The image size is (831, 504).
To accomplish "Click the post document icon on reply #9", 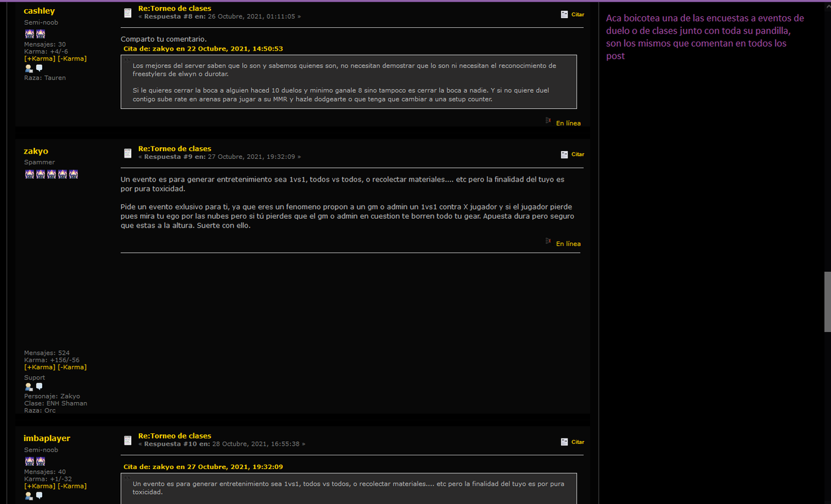I will (x=128, y=153).
